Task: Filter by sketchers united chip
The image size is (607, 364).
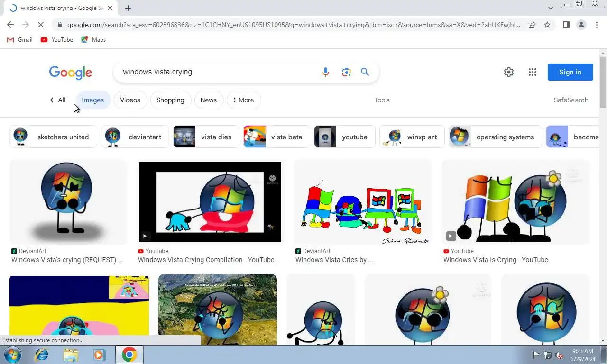Action: point(53,137)
